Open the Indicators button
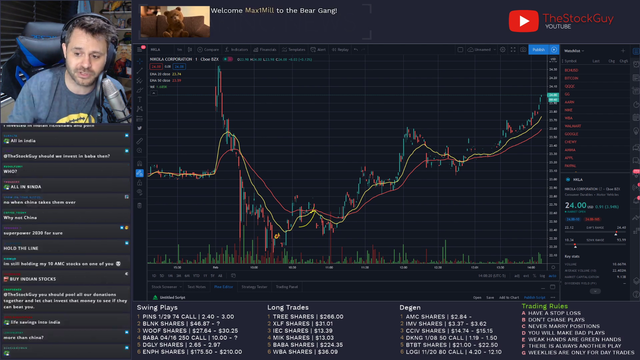Viewport: 640px width, 360px height. (236, 49)
